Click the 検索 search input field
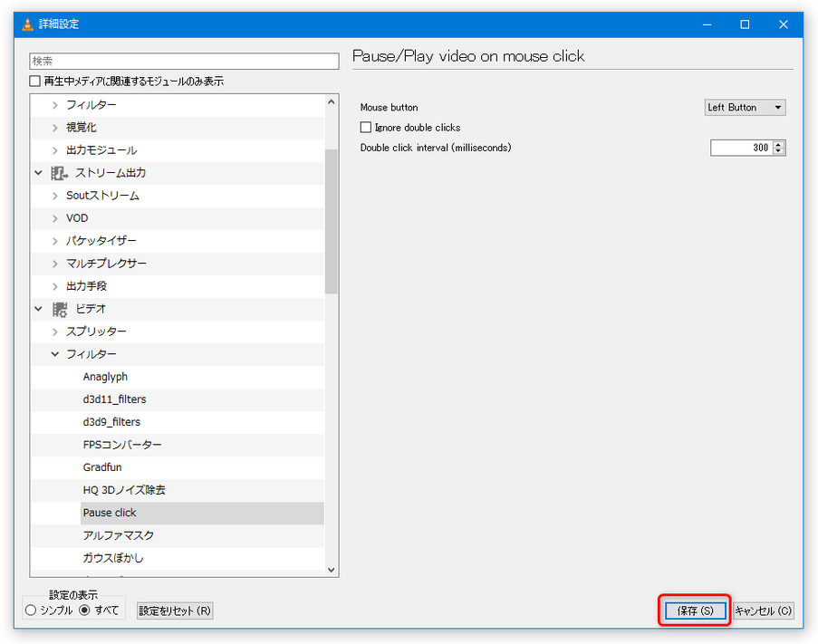This screenshot has height=644, width=818. tap(184, 61)
